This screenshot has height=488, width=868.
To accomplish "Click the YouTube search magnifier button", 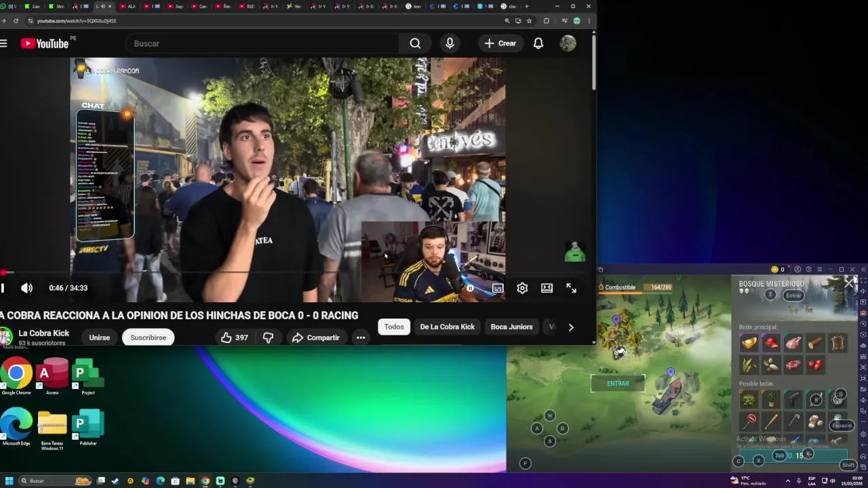I will pyautogui.click(x=415, y=43).
